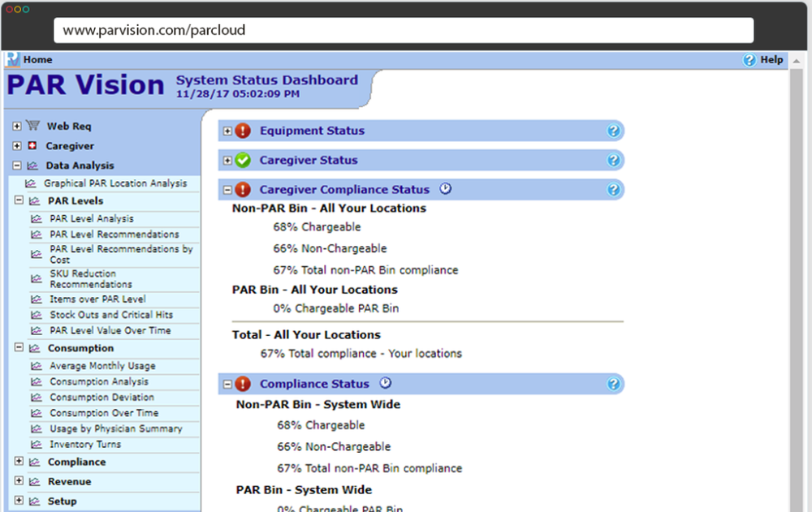Collapse the Data Analysis menu node

17,166
